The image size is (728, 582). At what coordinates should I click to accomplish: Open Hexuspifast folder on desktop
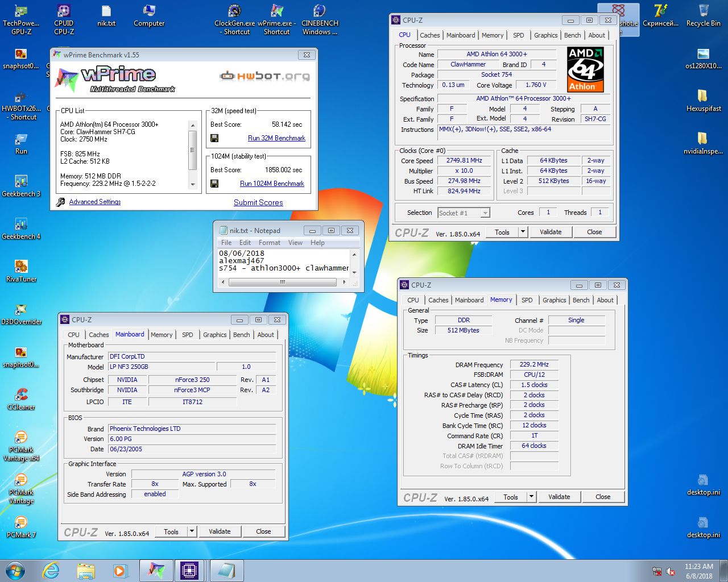click(704, 101)
